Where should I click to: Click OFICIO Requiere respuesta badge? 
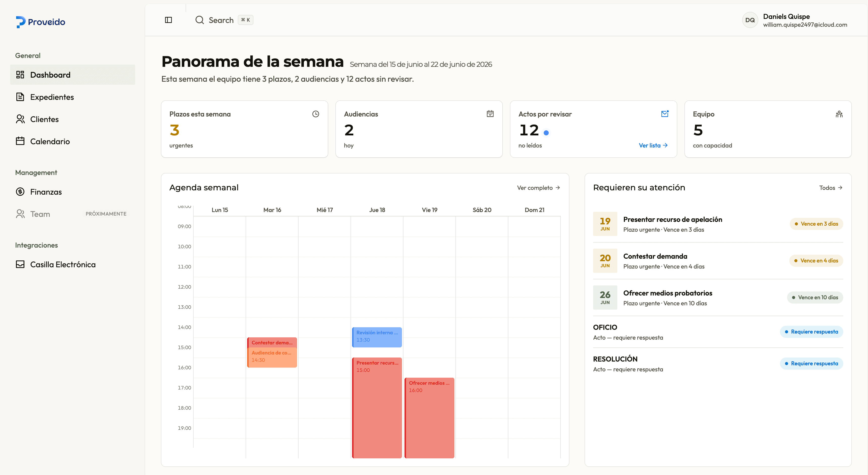[x=812, y=332]
